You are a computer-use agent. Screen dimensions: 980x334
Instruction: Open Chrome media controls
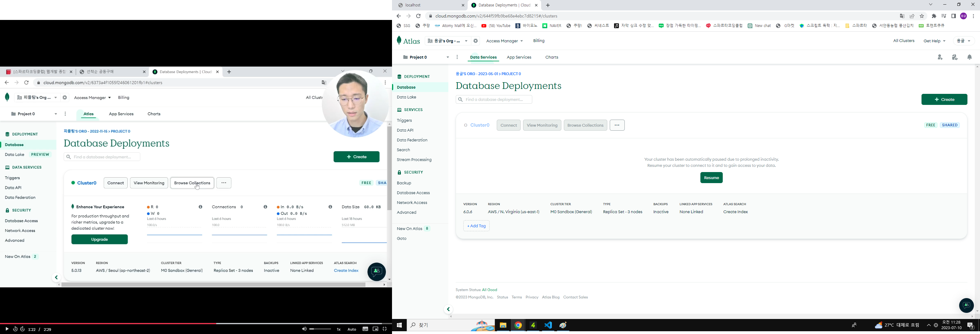pyautogui.click(x=944, y=16)
